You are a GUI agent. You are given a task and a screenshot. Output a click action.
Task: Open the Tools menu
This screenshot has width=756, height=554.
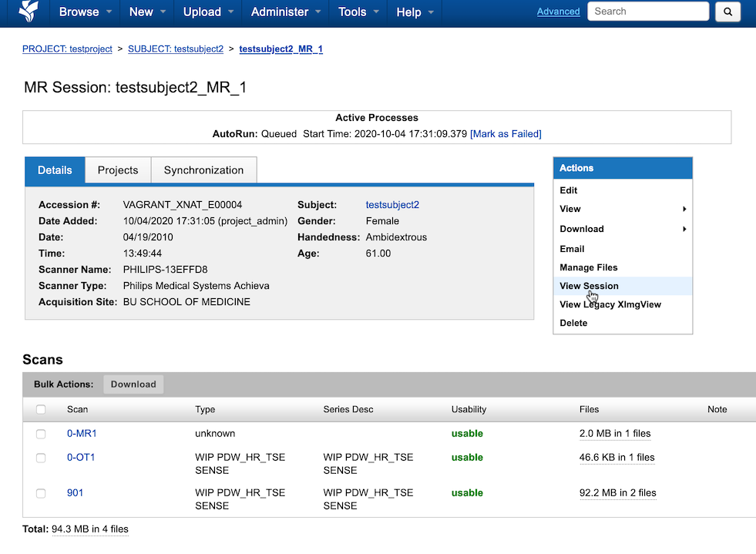click(x=358, y=12)
